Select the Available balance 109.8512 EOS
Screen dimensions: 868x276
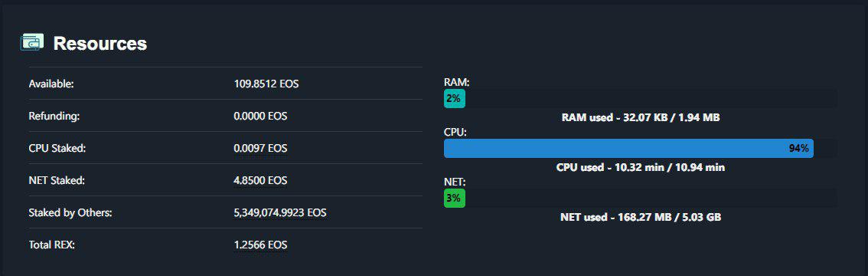[x=266, y=84]
